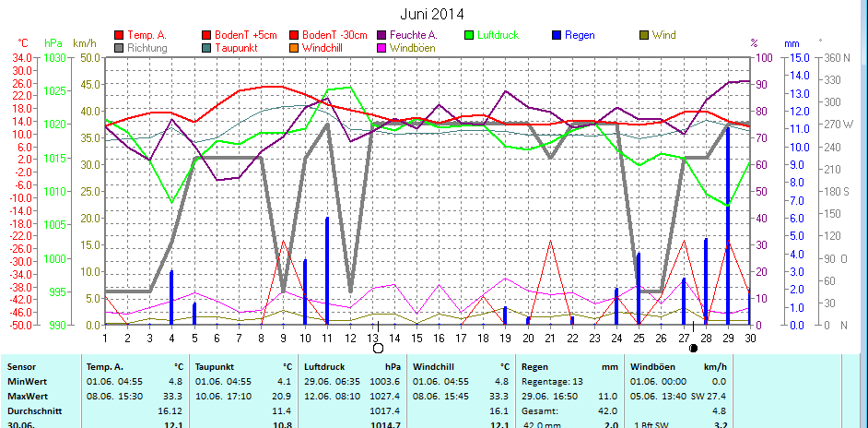Select the Richtung legend label
The width and height of the screenshot is (868, 428).
coord(147,48)
